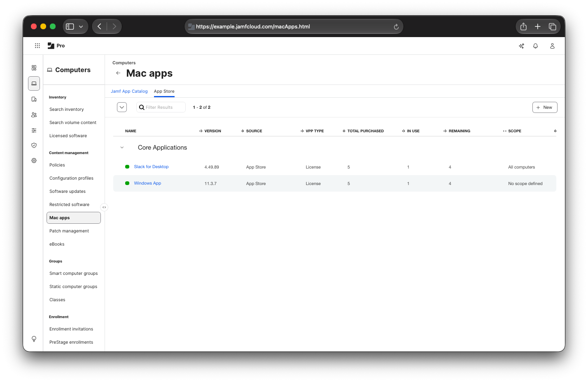Click the Filter Results field
The image size is (588, 382).
click(161, 107)
